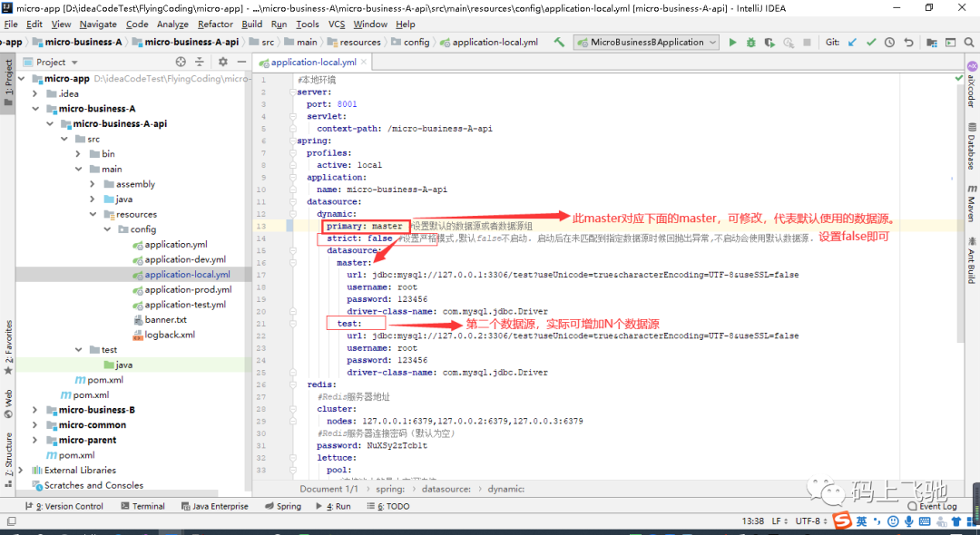
Task: Click the Build Project hammer icon
Action: click(x=559, y=43)
